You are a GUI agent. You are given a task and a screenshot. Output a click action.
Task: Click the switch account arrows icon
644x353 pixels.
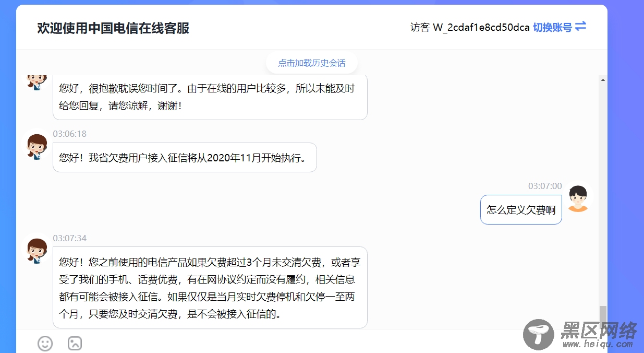tap(580, 26)
